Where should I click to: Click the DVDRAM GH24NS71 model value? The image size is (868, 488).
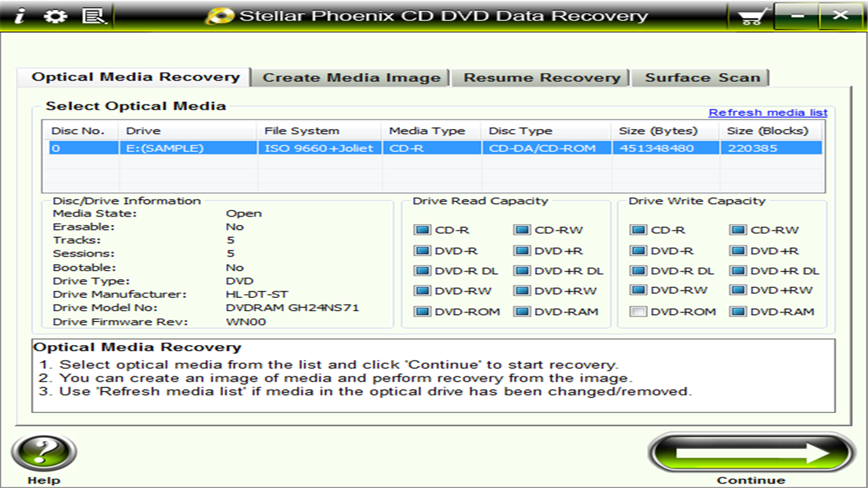(x=292, y=308)
